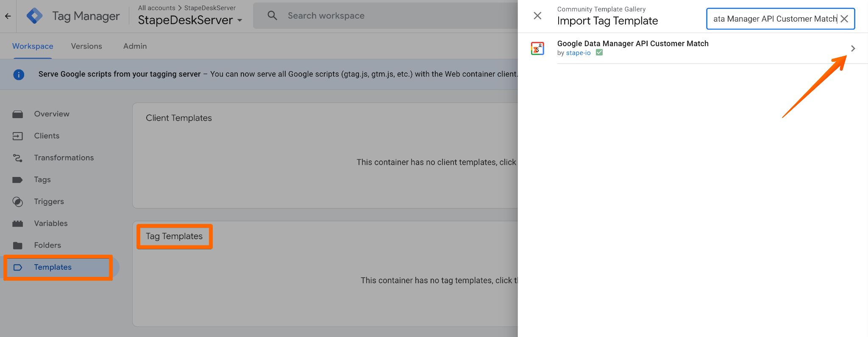This screenshot has width=868, height=337.
Task: Clear the gallery search text with X
Action: point(844,19)
